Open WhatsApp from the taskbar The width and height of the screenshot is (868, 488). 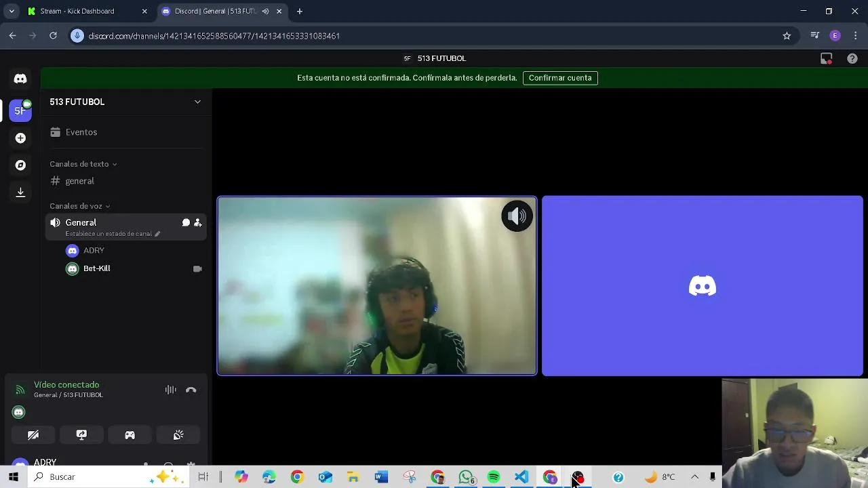tap(466, 477)
